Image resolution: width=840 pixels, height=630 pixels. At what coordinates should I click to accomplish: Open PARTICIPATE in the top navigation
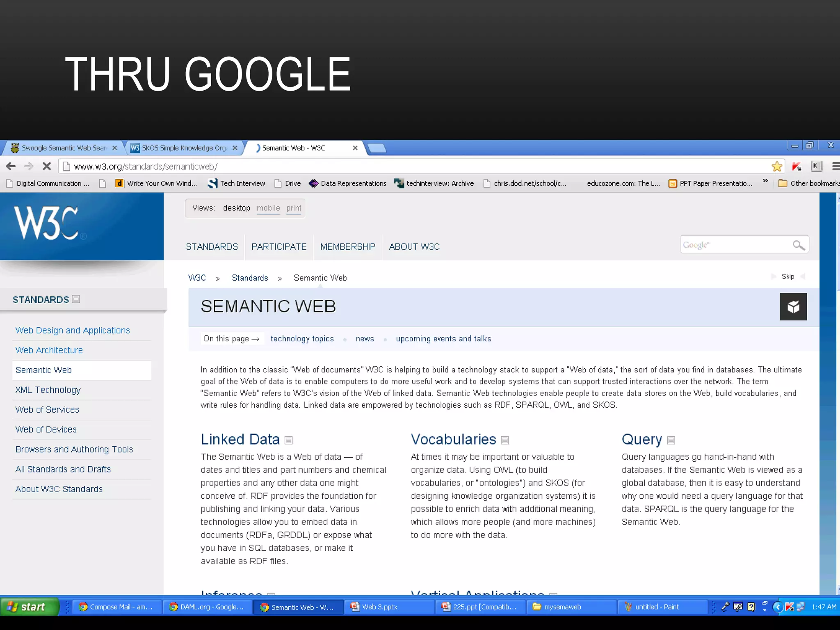[279, 247]
